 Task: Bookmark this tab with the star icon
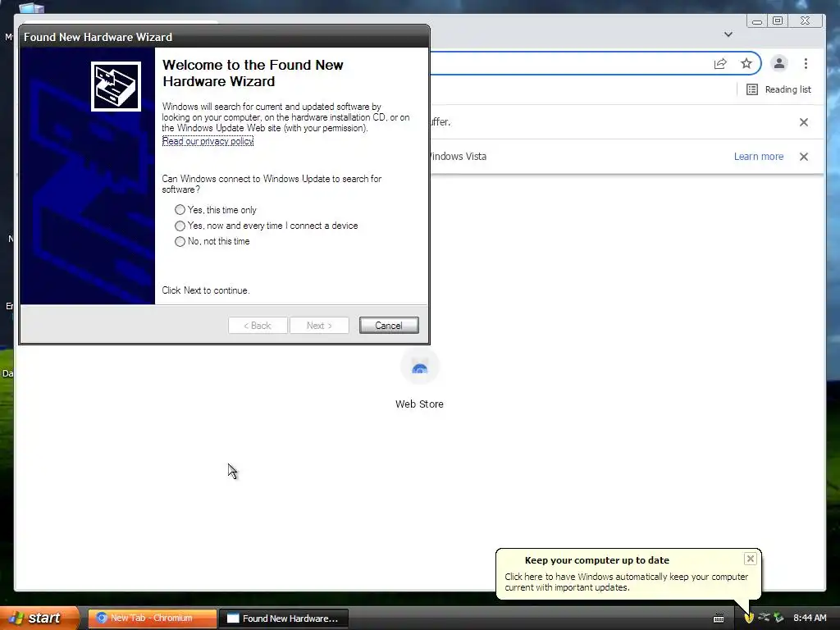coord(746,64)
